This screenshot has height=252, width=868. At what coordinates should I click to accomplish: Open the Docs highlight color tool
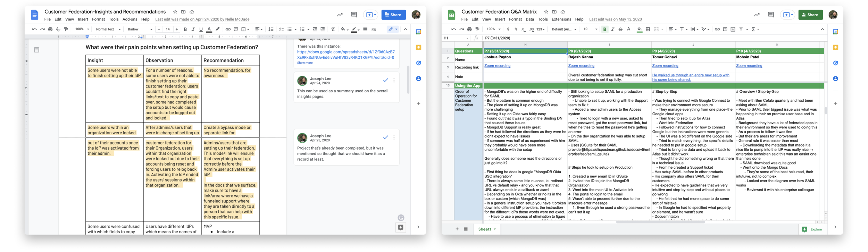coord(218,29)
